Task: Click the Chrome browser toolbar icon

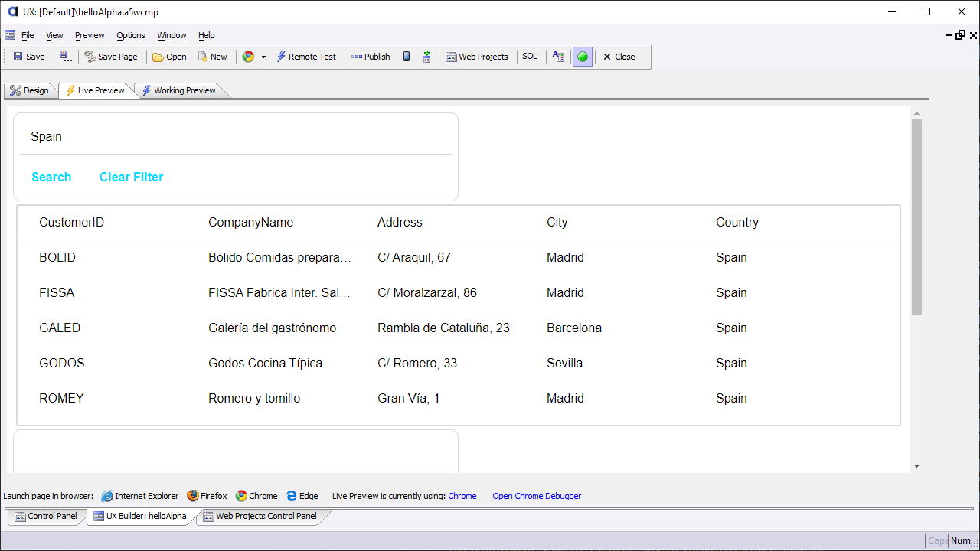Action: pos(248,57)
